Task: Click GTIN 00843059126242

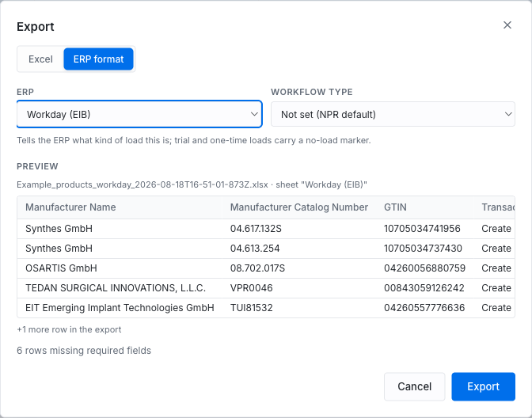Action: point(424,288)
